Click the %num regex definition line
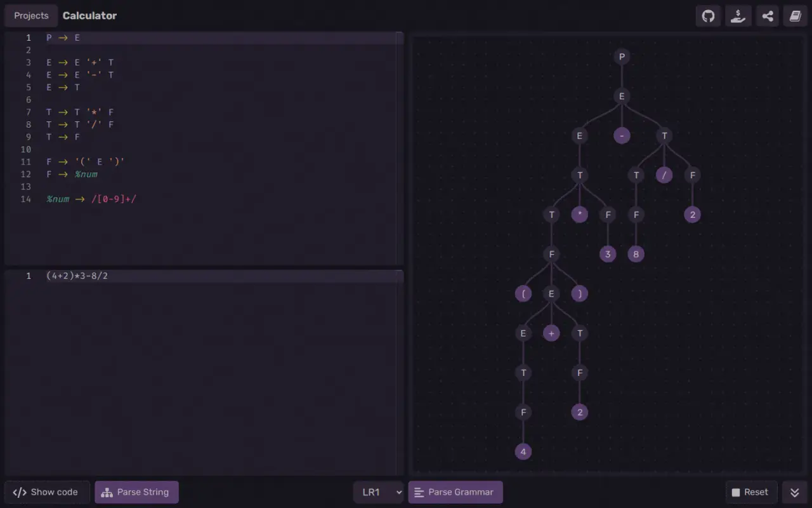Image resolution: width=812 pixels, height=508 pixels. 91,199
